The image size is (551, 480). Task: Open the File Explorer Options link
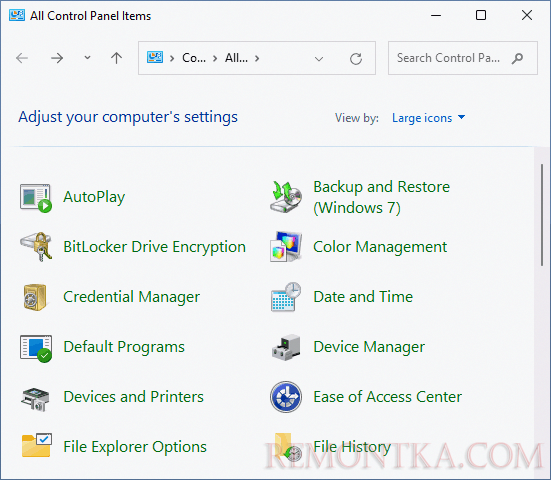coord(135,447)
